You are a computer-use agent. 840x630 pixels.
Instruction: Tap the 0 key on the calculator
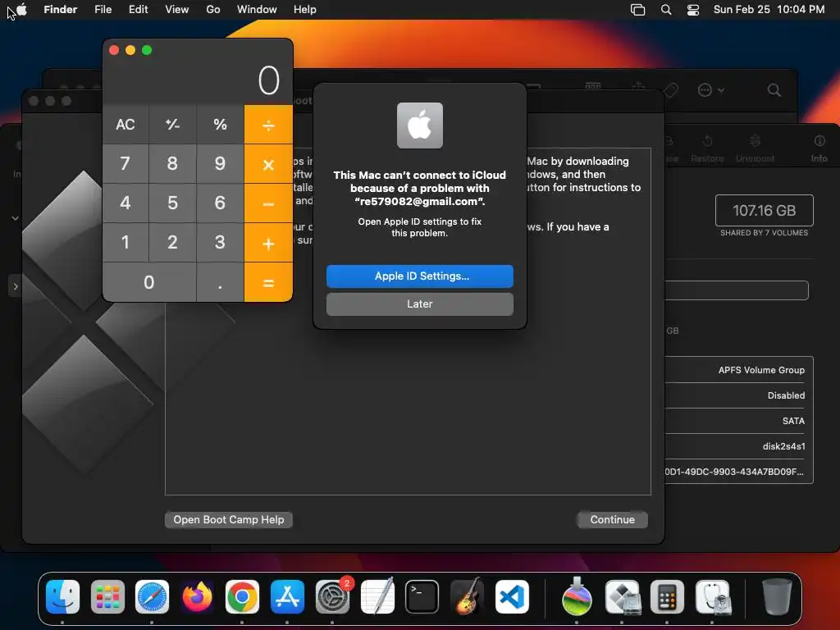(x=149, y=282)
